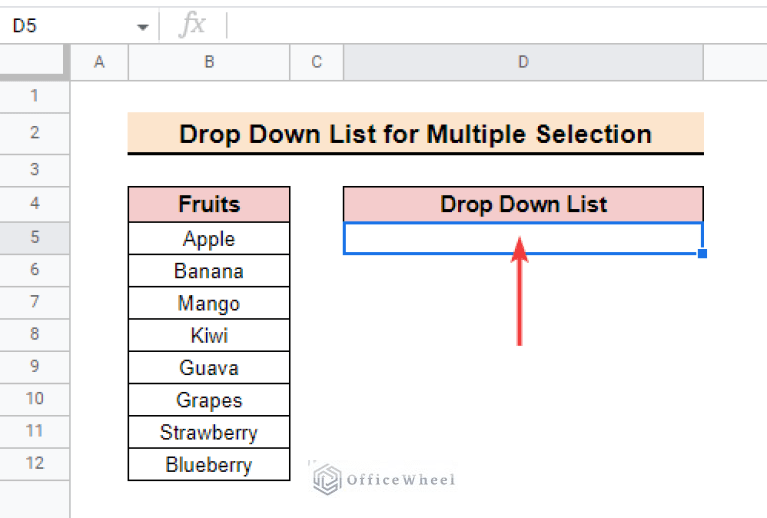Click the fx function icon

[x=191, y=26]
